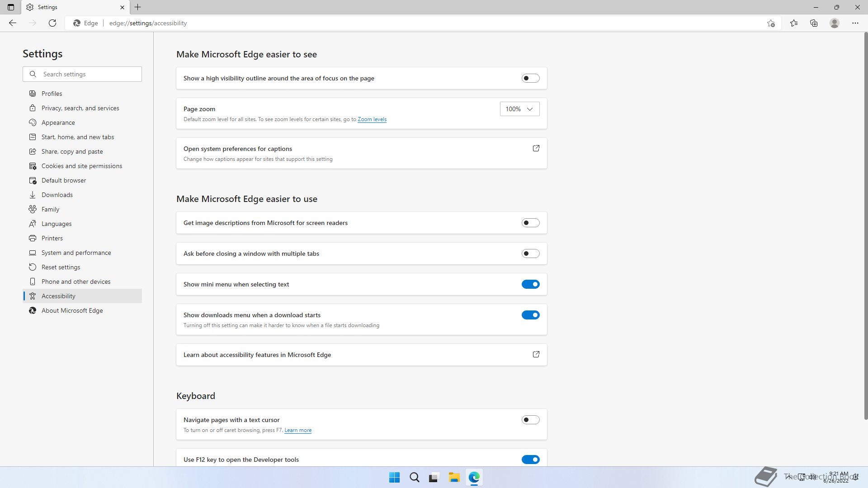This screenshot has width=868, height=488.
Task: Click the Family sidebar icon
Action: (x=33, y=209)
